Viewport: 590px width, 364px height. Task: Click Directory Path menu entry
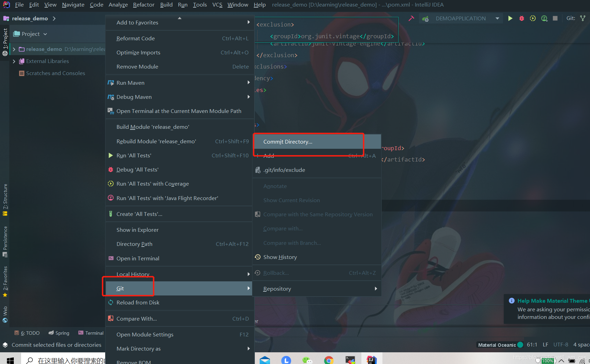point(180,244)
